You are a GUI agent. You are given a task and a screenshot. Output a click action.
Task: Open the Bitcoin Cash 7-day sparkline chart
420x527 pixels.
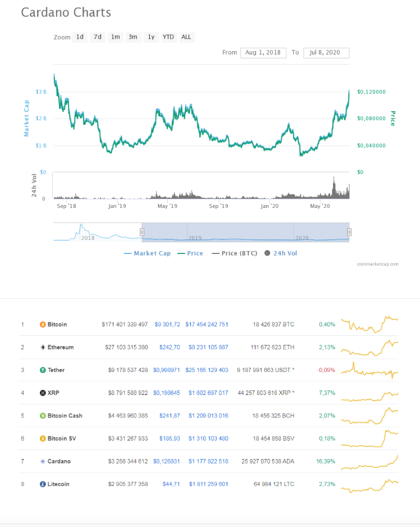(x=369, y=416)
